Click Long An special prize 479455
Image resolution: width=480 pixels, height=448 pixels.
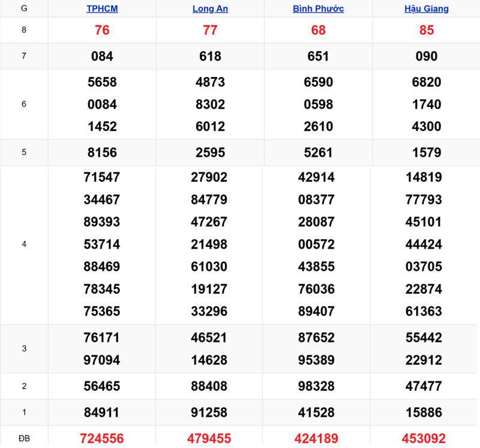[x=210, y=438]
